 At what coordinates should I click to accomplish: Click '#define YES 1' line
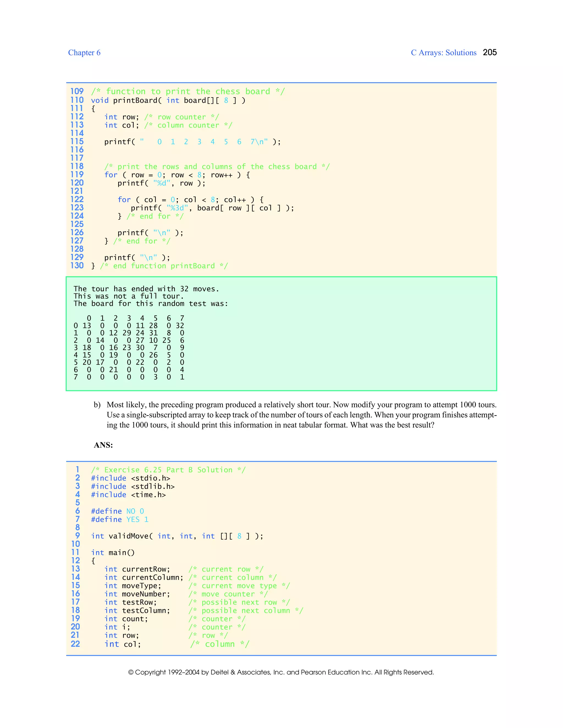click(x=120, y=520)
